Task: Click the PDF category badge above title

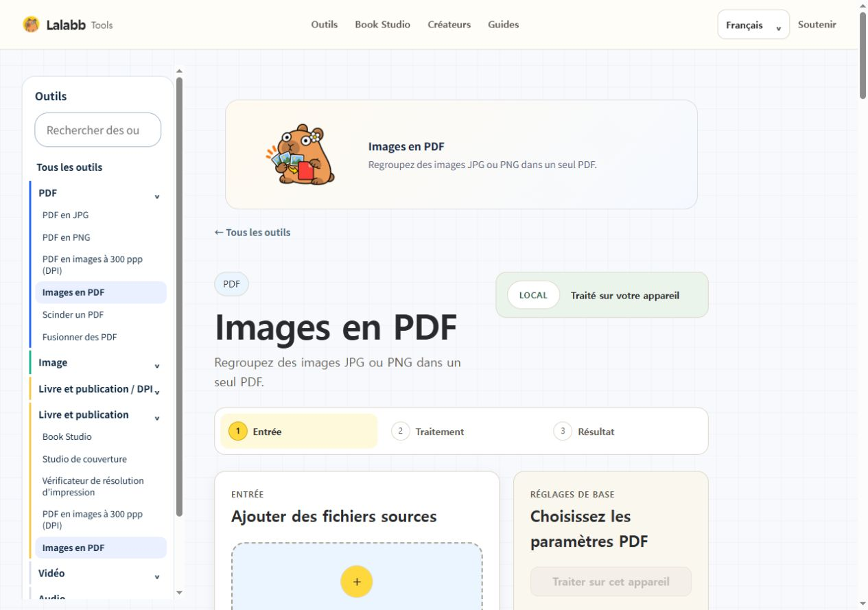Action: 231,284
